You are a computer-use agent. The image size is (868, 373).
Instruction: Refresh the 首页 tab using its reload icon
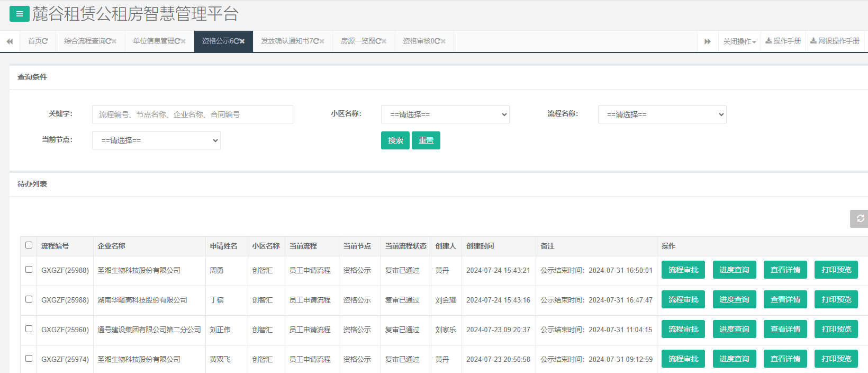click(45, 41)
